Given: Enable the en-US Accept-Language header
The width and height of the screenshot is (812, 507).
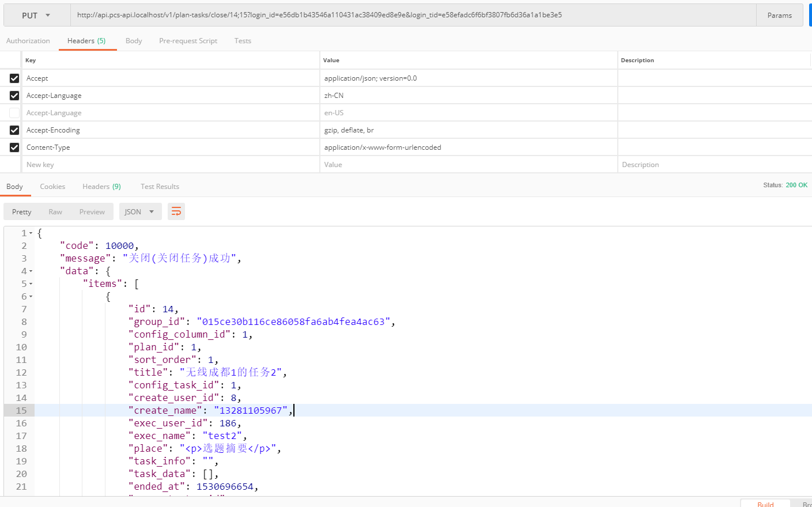Looking at the screenshot, I should (14, 113).
